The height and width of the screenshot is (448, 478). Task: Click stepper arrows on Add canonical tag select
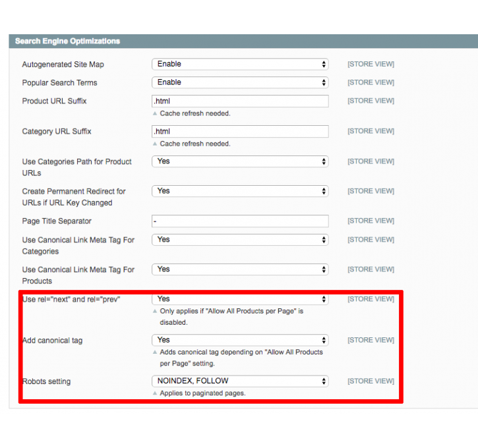coord(324,340)
